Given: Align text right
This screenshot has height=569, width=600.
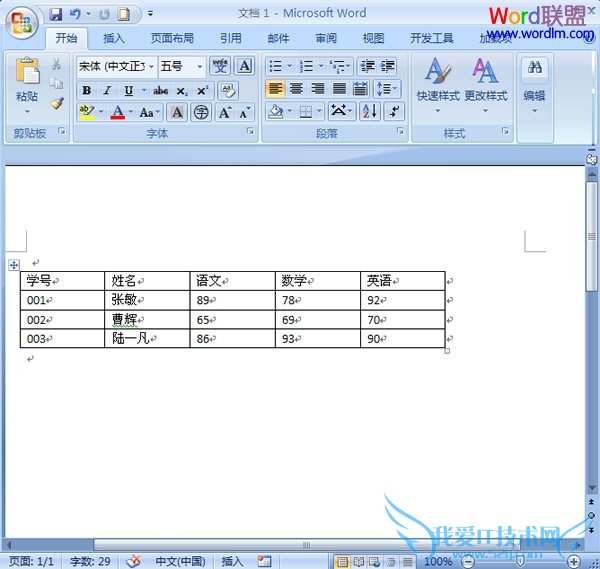Looking at the screenshot, I should [318, 89].
